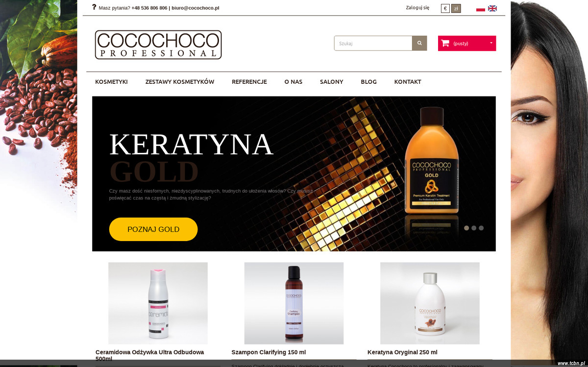
Task: Go to the first slider dot
Action: tap(466, 228)
